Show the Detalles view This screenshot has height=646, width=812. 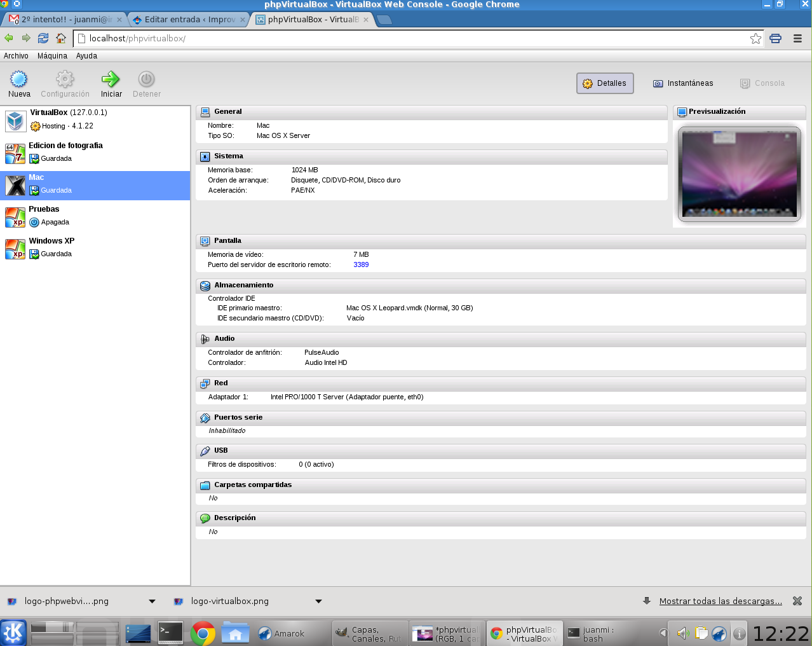click(605, 83)
